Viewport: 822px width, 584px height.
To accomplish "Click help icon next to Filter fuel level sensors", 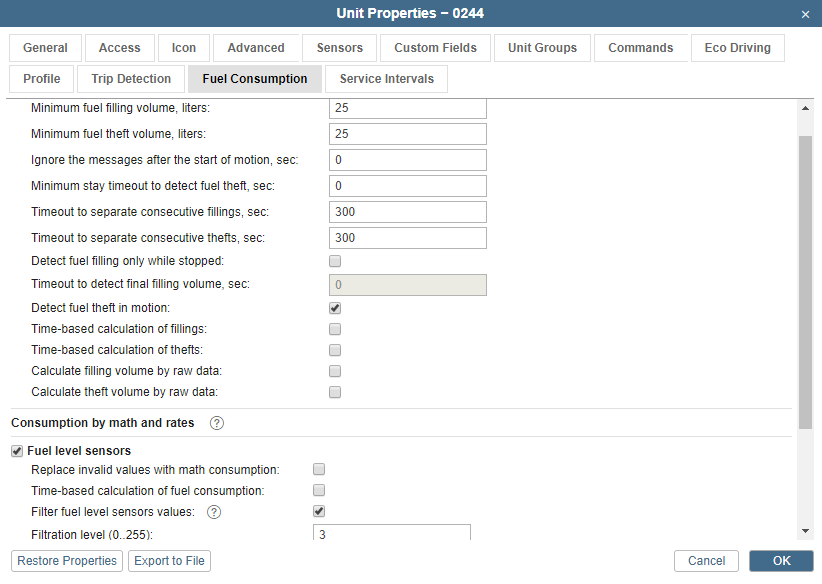I will (213, 512).
